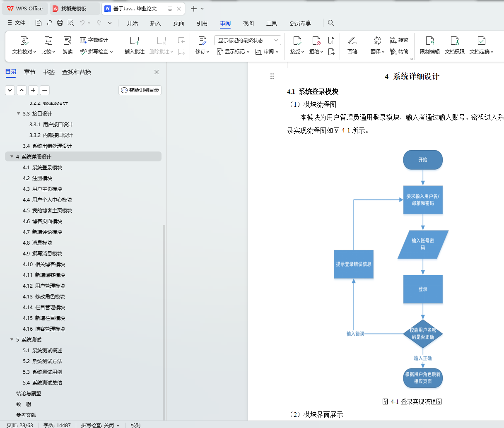504x428 pixels.
Task: Open the 显示标记 dropdown
Action: click(x=233, y=52)
